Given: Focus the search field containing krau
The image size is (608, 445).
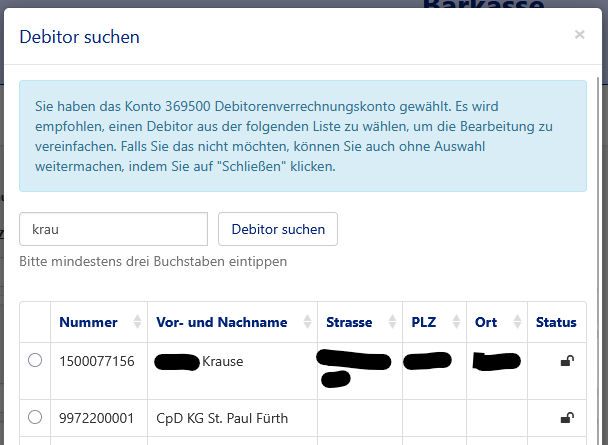Looking at the screenshot, I should pos(113,229).
